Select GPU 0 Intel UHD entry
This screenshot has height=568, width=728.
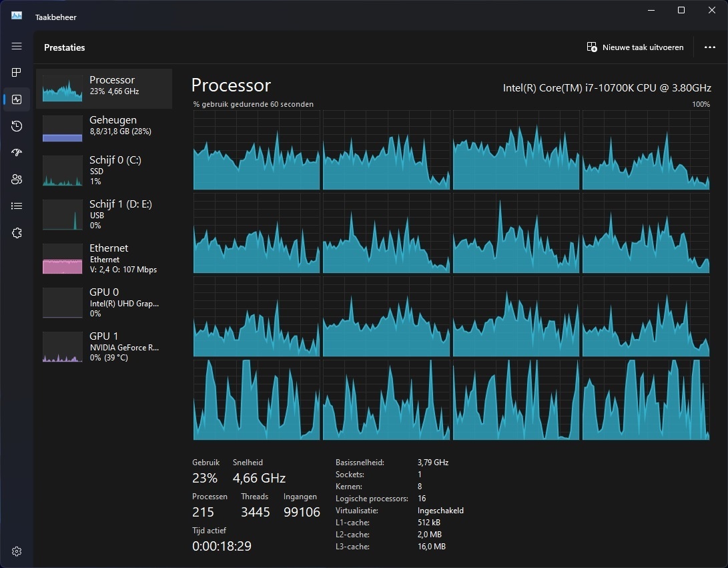(103, 302)
